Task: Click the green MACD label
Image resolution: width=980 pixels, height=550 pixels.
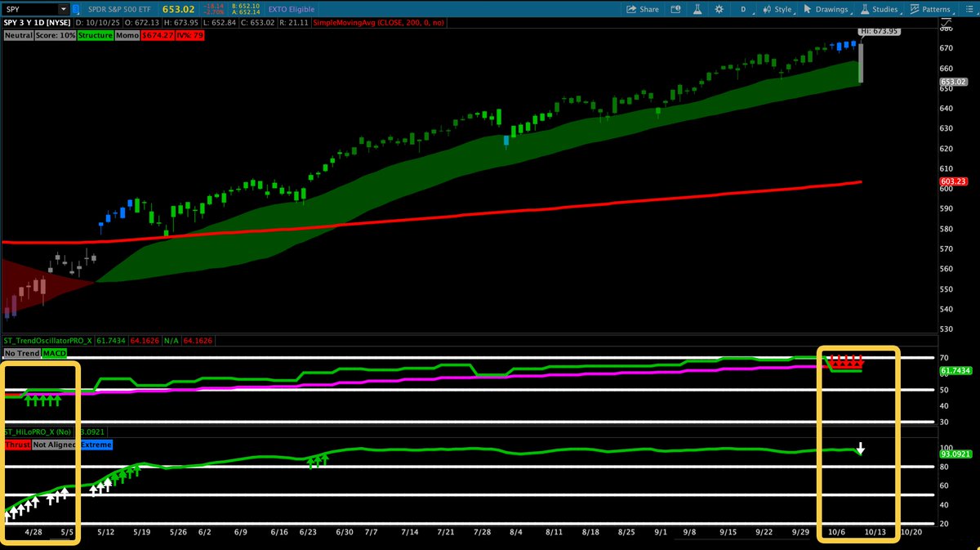Action: click(x=55, y=352)
